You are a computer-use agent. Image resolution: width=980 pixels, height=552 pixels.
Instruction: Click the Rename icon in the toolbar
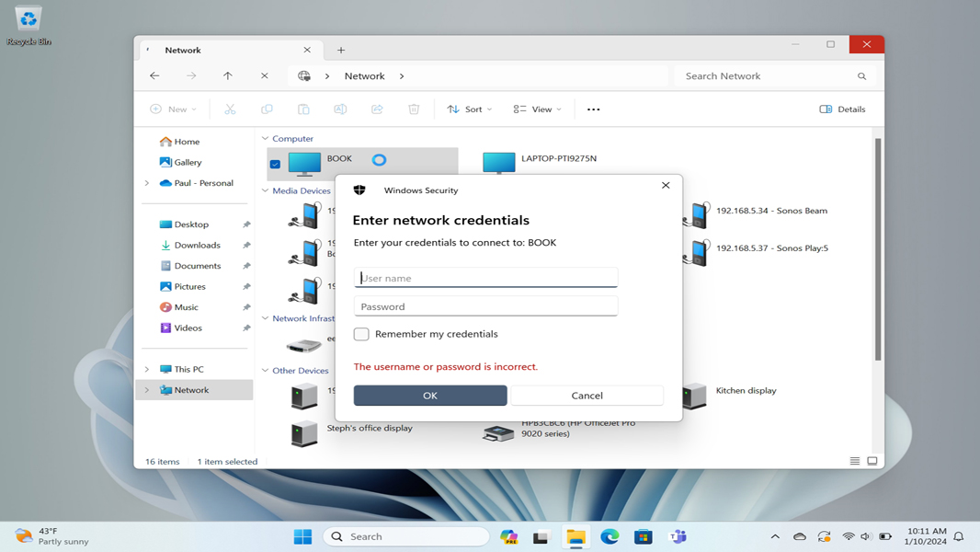pos(340,109)
